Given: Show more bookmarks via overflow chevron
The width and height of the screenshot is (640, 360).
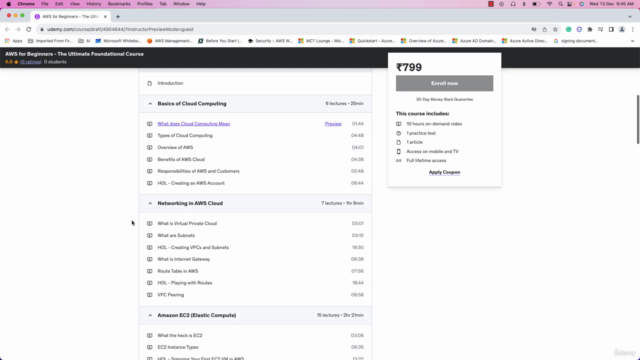Looking at the screenshot, I should [x=633, y=41].
